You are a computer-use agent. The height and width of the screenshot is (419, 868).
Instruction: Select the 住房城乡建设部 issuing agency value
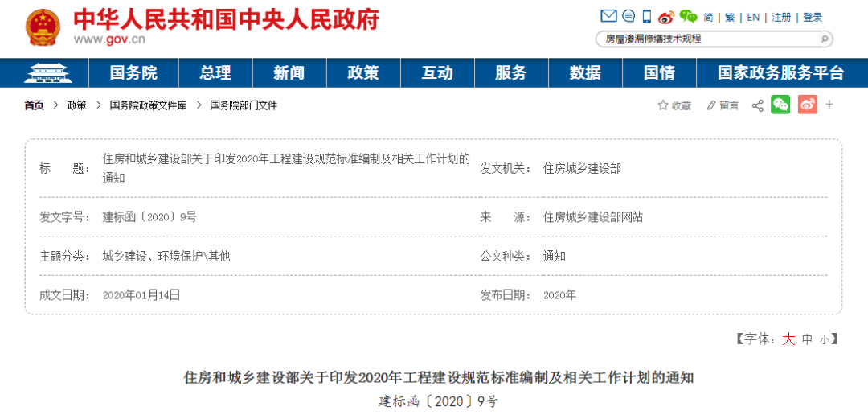point(582,169)
